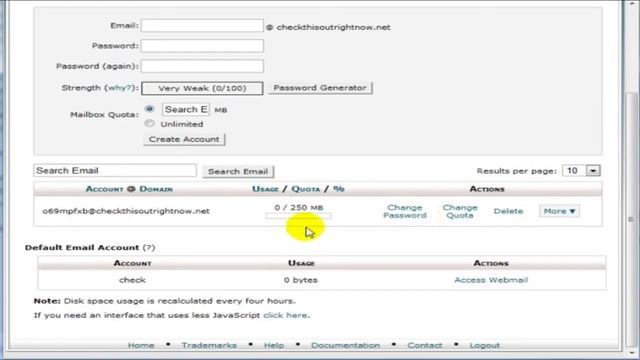Image resolution: width=640 pixels, height=360 pixels.
Task: Click the Search Email text box
Action: [115, 171]
